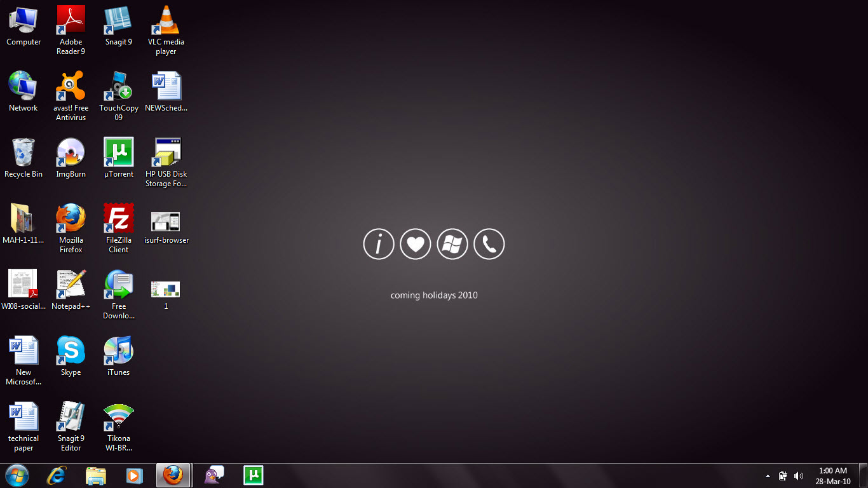Screen dimensions: 868x488
Task: Select the Snagit 9 desktop shortcut
Action: click(x=118, y=25)
